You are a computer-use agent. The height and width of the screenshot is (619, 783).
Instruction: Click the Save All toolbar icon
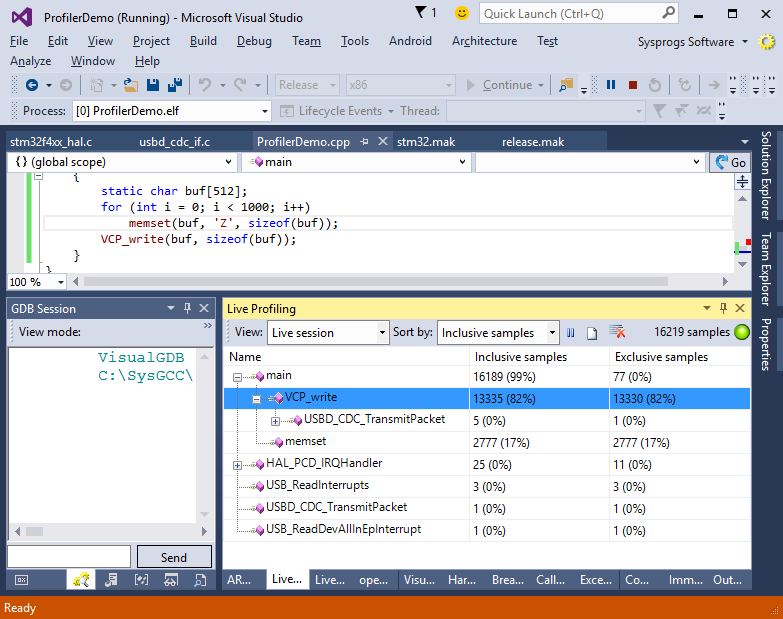coord(174,85)
